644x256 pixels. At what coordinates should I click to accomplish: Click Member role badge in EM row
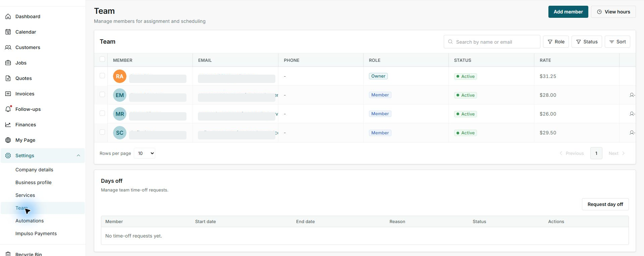(380, 95)
